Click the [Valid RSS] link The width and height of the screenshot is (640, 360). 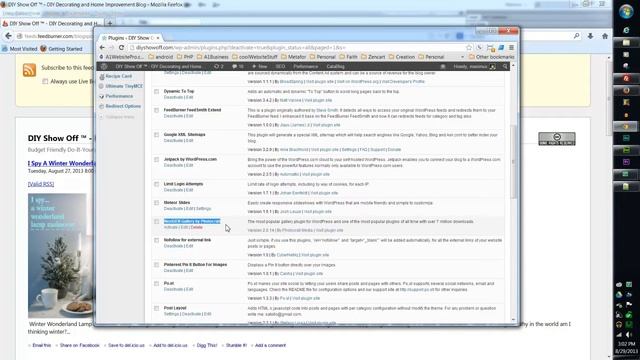pyautogui.click(x=41, y=184)
